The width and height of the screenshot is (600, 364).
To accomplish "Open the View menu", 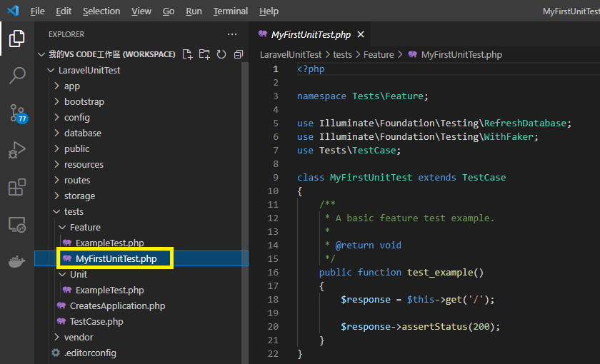I will 141,11.
